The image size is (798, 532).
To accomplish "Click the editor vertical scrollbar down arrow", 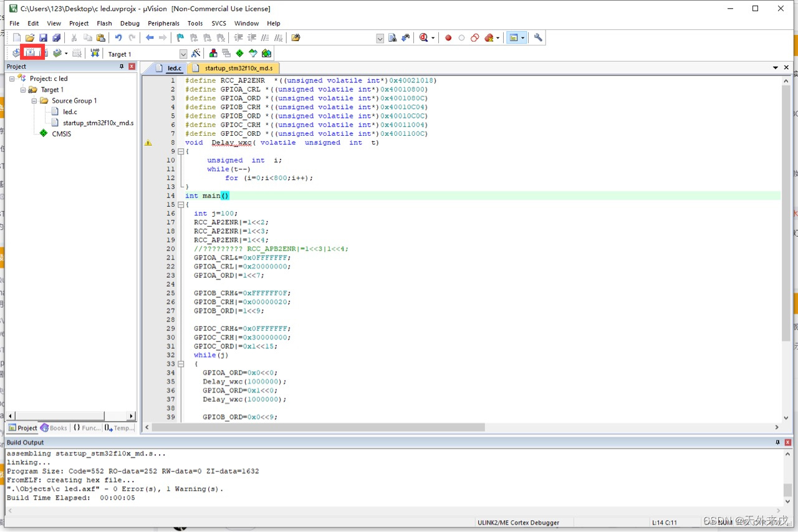I will coord(786,418).
